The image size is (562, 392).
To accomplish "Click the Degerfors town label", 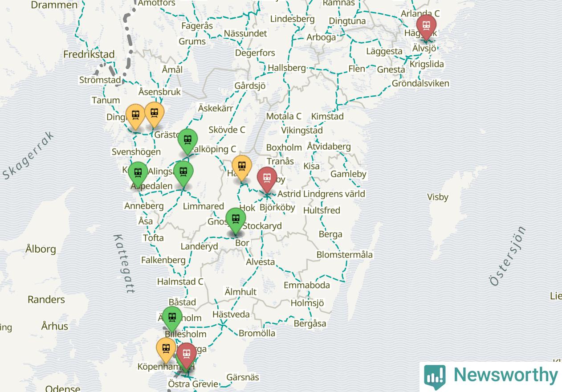I will tap(255, 53).
